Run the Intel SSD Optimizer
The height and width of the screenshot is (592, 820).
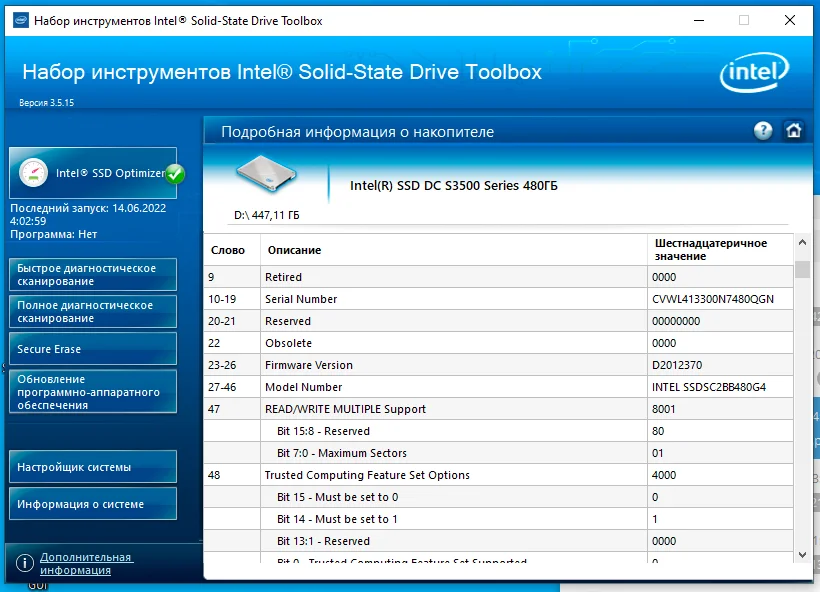click(100, 172)
